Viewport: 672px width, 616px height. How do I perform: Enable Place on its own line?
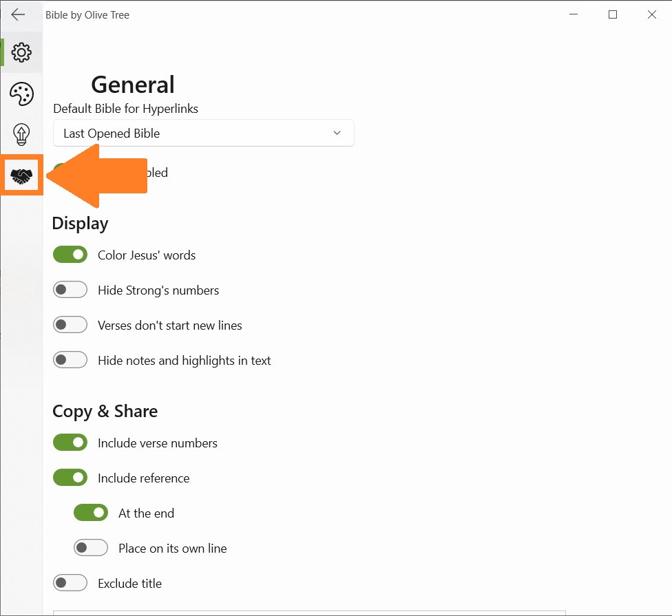91,548
